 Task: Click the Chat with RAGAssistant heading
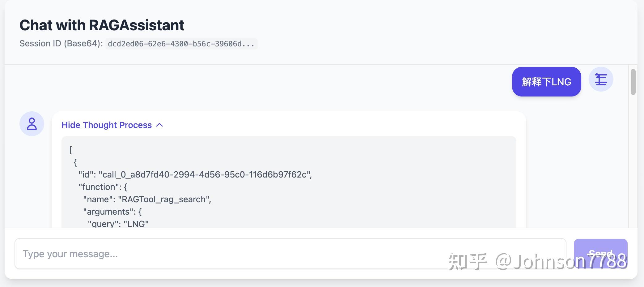coord(102,25)
